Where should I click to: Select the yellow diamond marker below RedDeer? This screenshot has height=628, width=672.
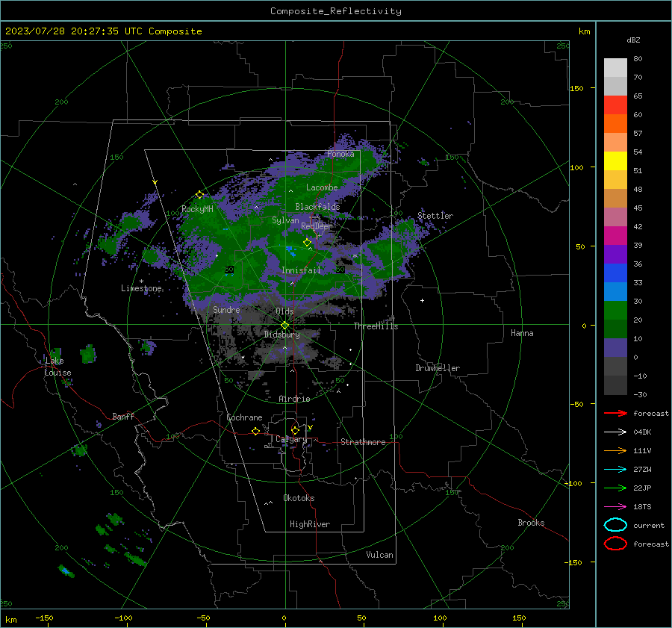click(x=307, y=243)
